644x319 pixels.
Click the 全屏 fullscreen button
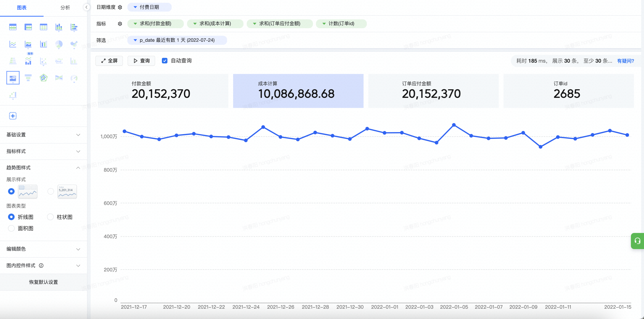click(x=109, y=61)
